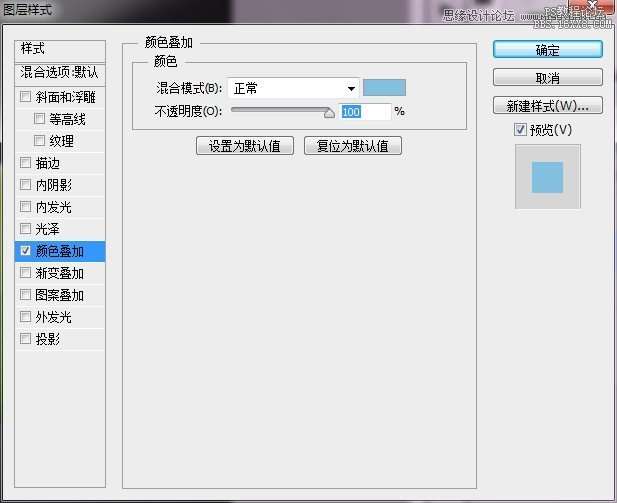This screenshot has width=617, height=503.
Task: Click the 确定 button
Action: coord(547,49)
